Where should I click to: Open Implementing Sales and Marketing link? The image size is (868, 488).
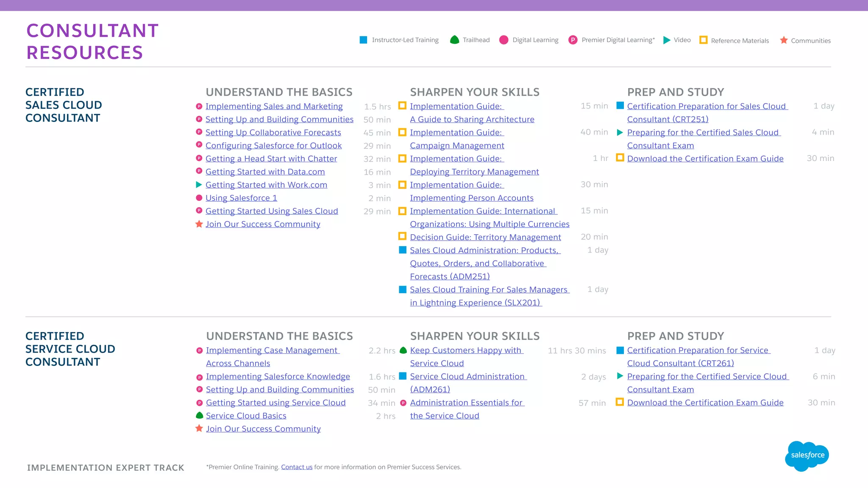click(274, 106)
